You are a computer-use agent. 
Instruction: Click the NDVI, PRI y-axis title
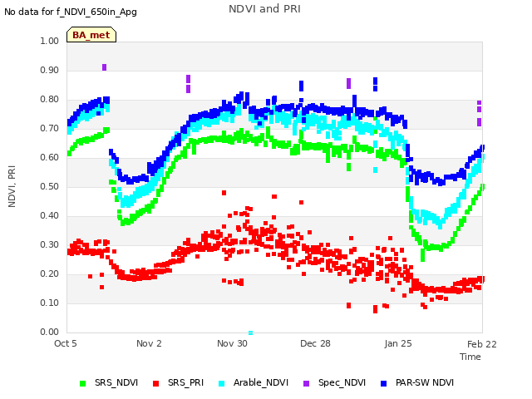[12, 186]
